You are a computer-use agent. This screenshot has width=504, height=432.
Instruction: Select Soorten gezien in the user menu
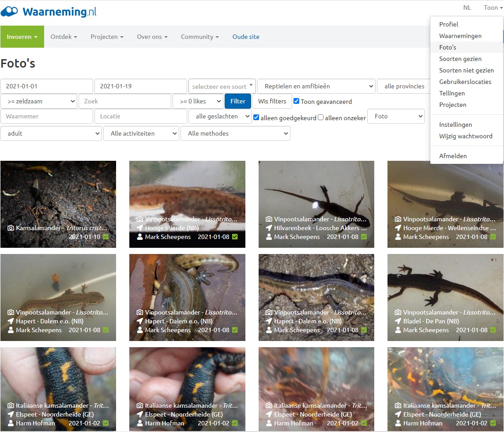coord(467,59)
